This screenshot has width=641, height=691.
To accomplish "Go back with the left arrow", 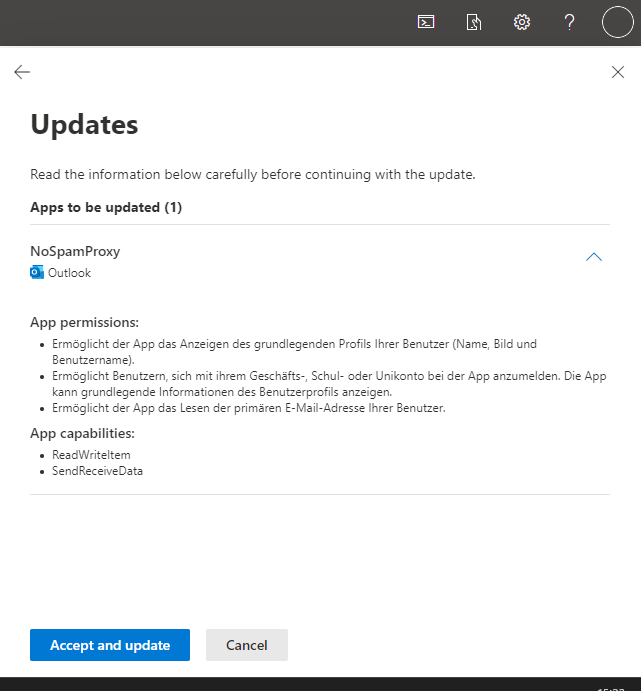I will pyautogui.click(x=22, y=72).
